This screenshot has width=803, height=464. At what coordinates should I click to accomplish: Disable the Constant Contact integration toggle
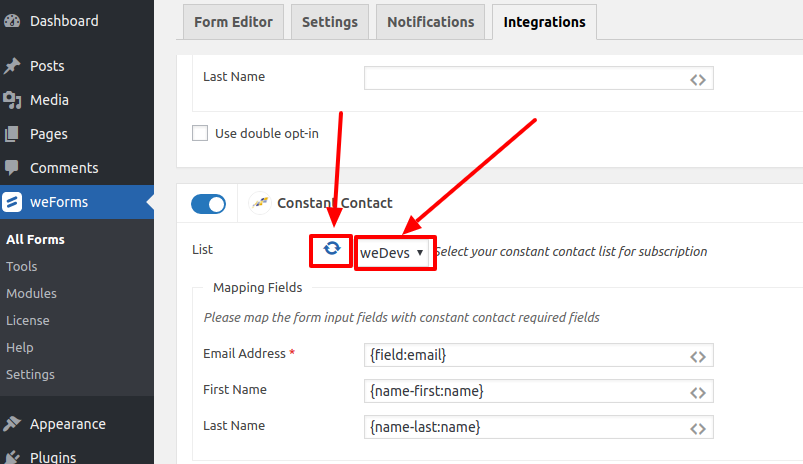click(208, 204)
